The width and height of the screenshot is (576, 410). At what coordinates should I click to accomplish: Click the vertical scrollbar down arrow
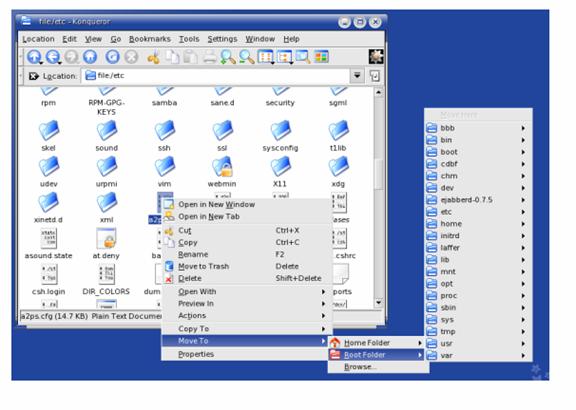point(378,303)
